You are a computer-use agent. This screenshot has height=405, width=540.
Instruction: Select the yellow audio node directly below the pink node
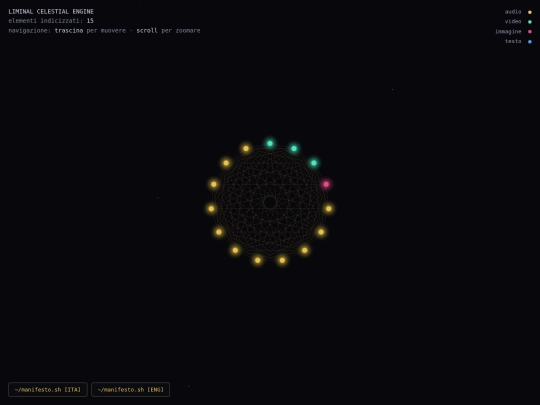click(329, 208)
